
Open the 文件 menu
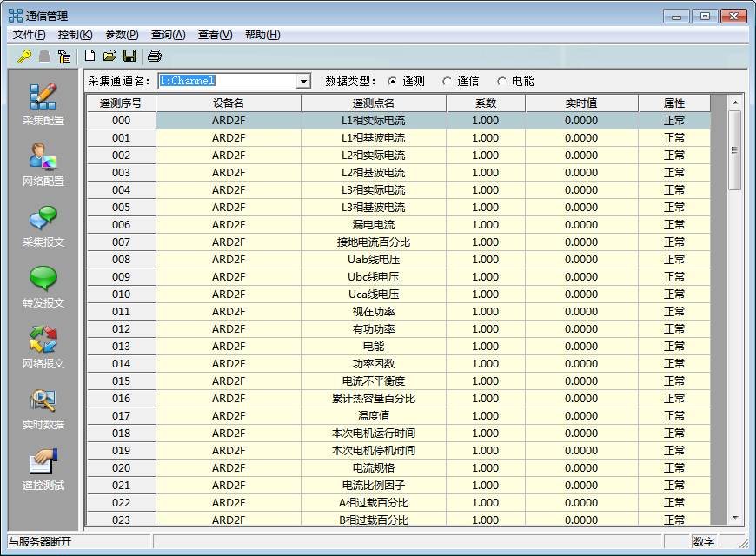tap(28, 35)
